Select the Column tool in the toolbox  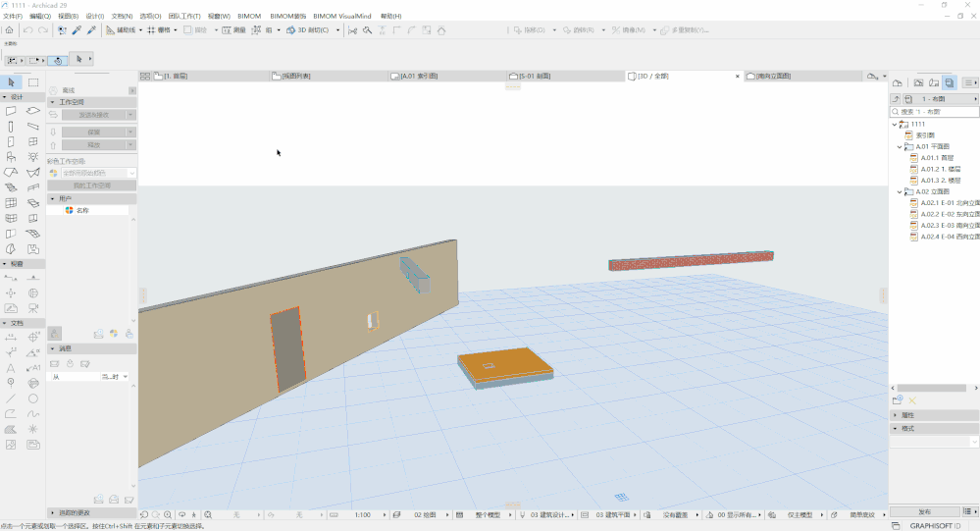click(x=11, y=127)
